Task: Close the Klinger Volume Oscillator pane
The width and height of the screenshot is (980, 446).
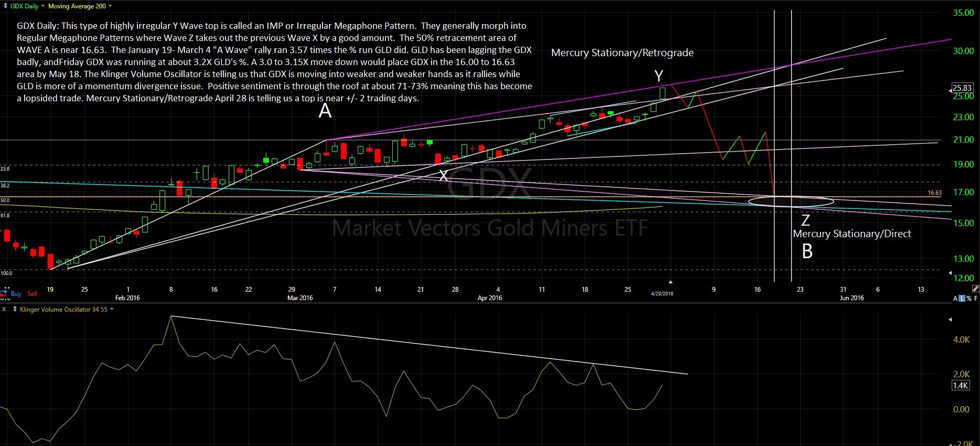Action: coord(4,310)
